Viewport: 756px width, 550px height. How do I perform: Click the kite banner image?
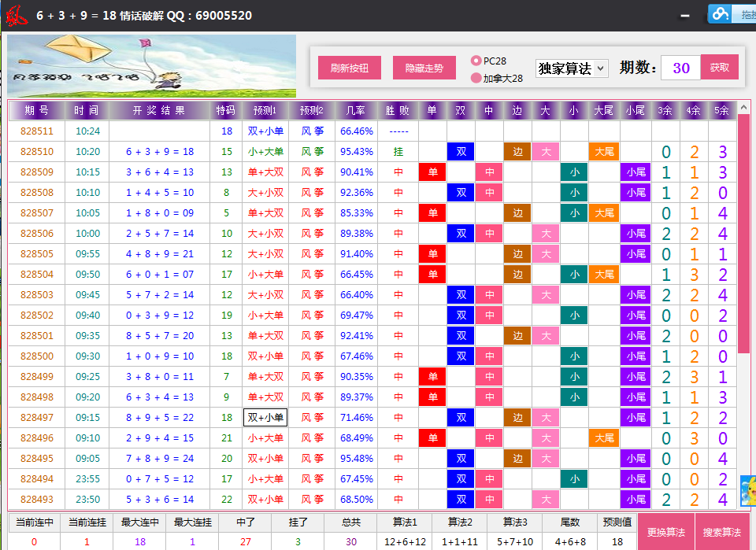coord(152,66)
